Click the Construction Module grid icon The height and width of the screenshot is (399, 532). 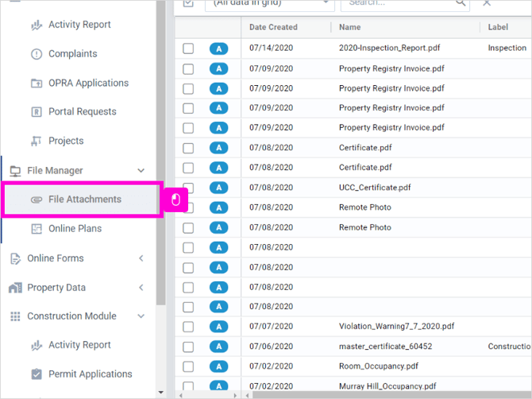click(15, 316)
